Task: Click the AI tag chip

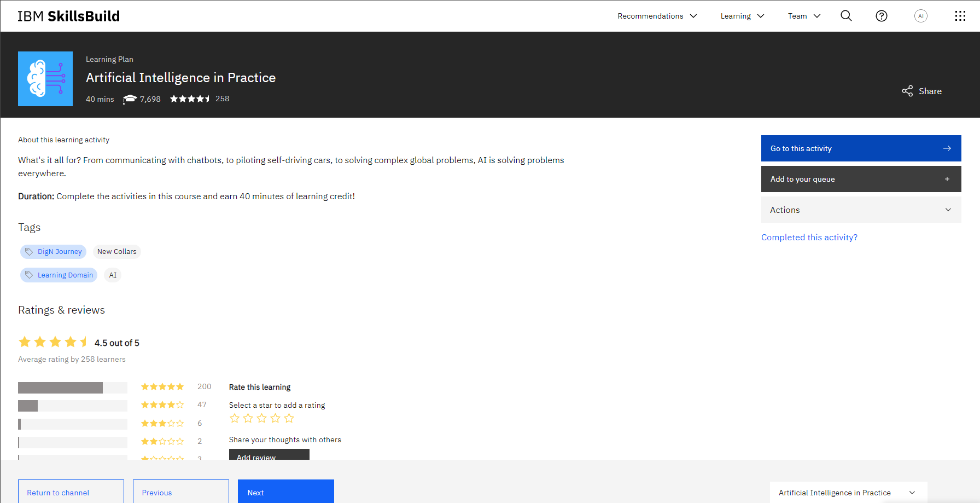Action: point(113,275)
